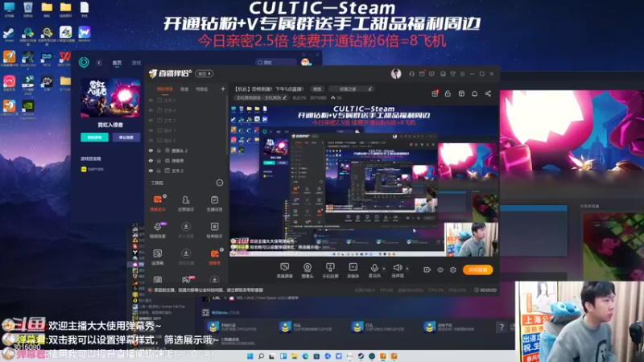Image resolution: width=644 pixels, height=362 pixels.
Task: Mute the 麦克风 microphone icon
Action: 374,268
